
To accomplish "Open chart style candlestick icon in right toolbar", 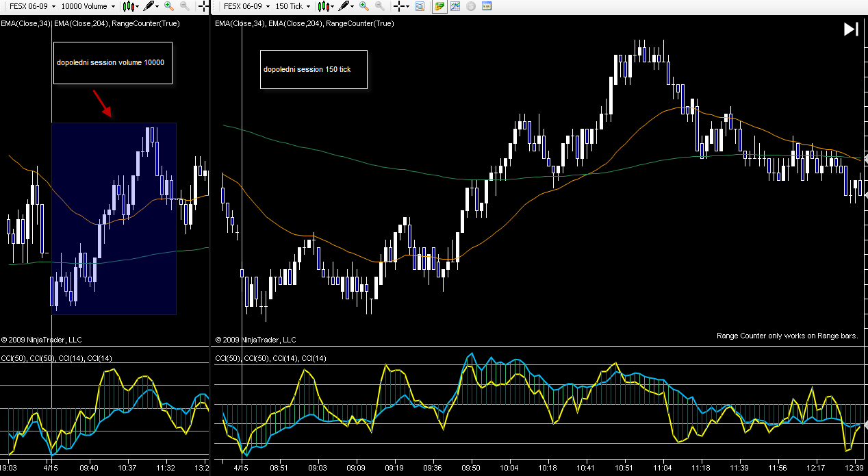I will [322, 6].
